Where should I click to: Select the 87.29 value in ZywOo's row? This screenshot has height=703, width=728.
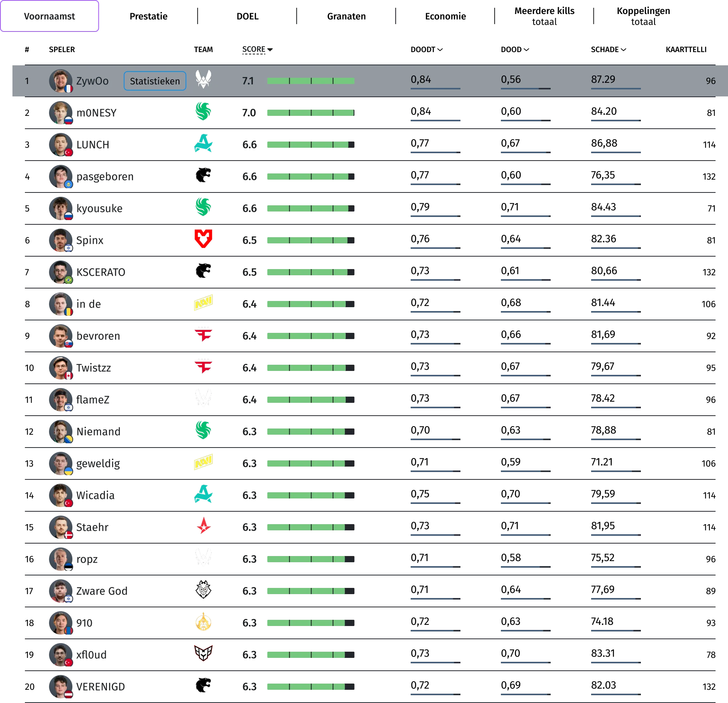pyautogui.click(x=603, y=80)
